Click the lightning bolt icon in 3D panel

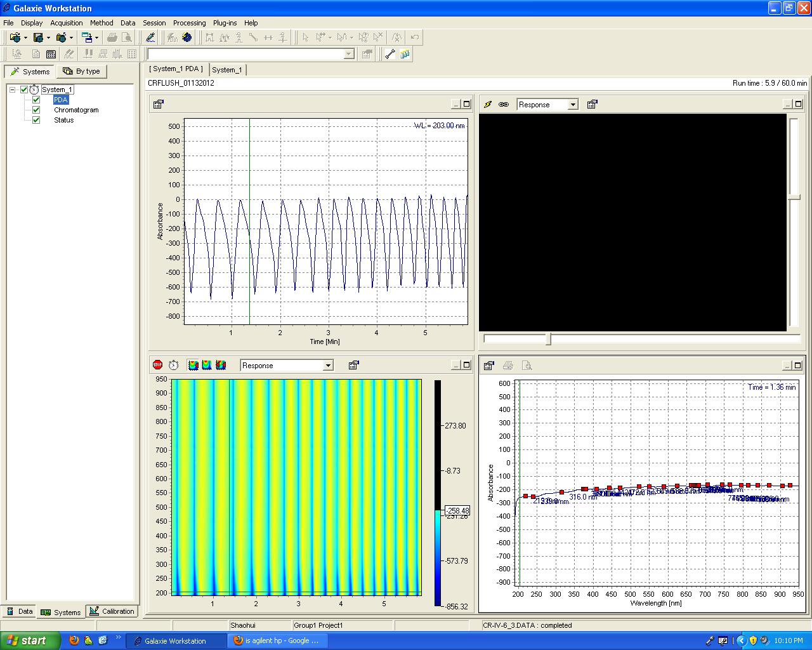(488, 105)
